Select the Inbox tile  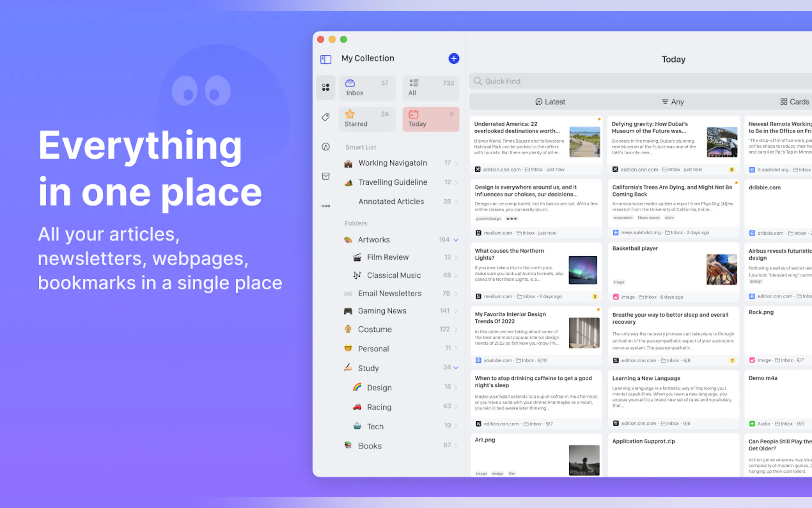click(367, 88)
